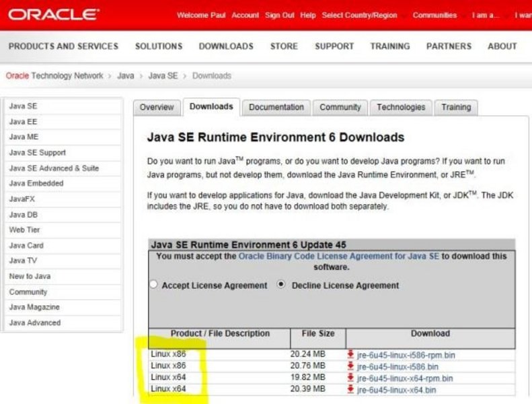Screen dimensions: 532x404
Task: Click download icon for jre-6u45-linux-i586.bin
Action: pos(350,366)
